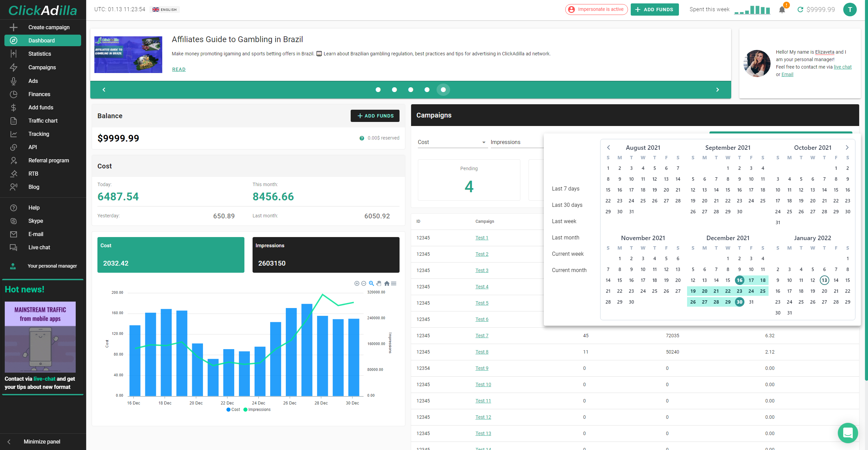868x450 pixels.
Task: Open Campaigns in the sidebar
Action: [42, 67]
